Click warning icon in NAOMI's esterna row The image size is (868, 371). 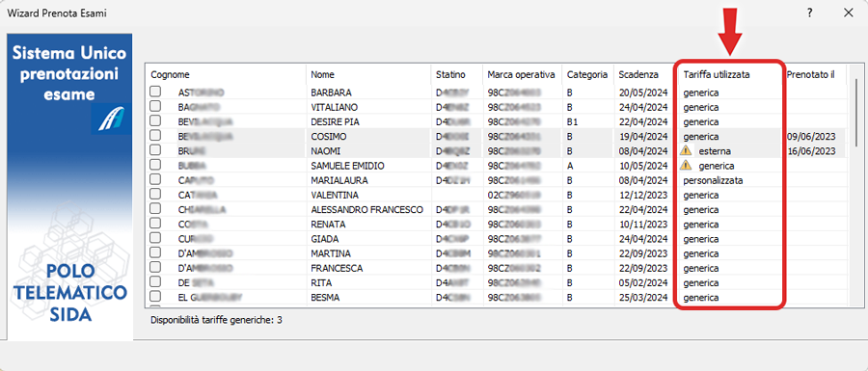(687, 150)
